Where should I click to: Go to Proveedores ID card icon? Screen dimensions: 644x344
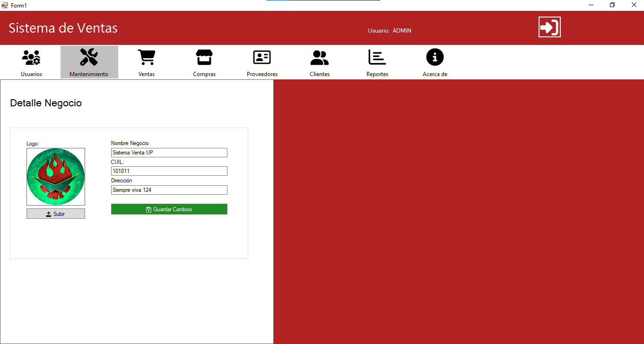point(262,58)
